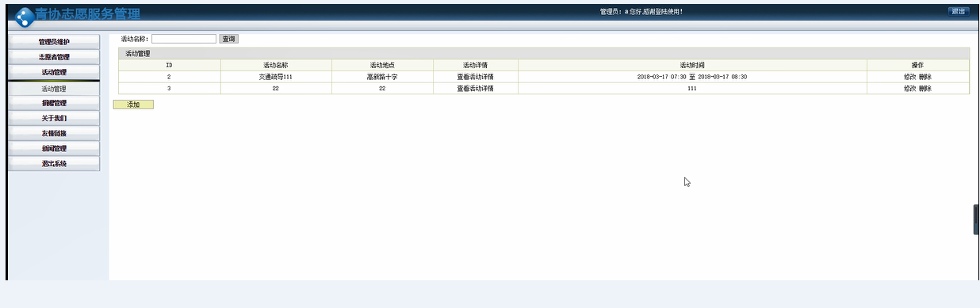
Task: Click the dark handle on the right edge
Action: click(x=976, y=219)
